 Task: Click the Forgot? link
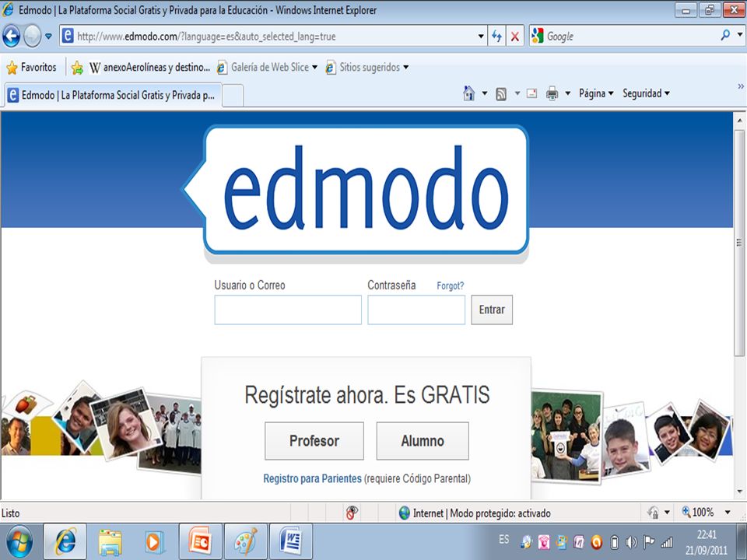pos(451,285)
